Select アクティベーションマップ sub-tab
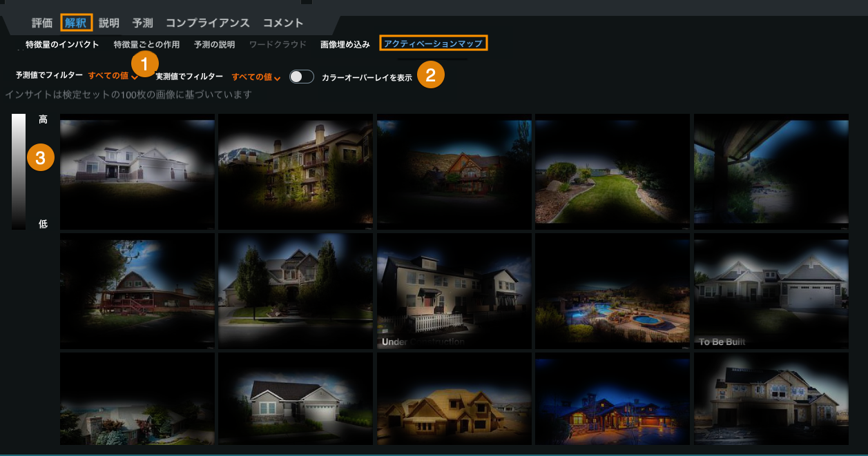 [x=434, y=43]
